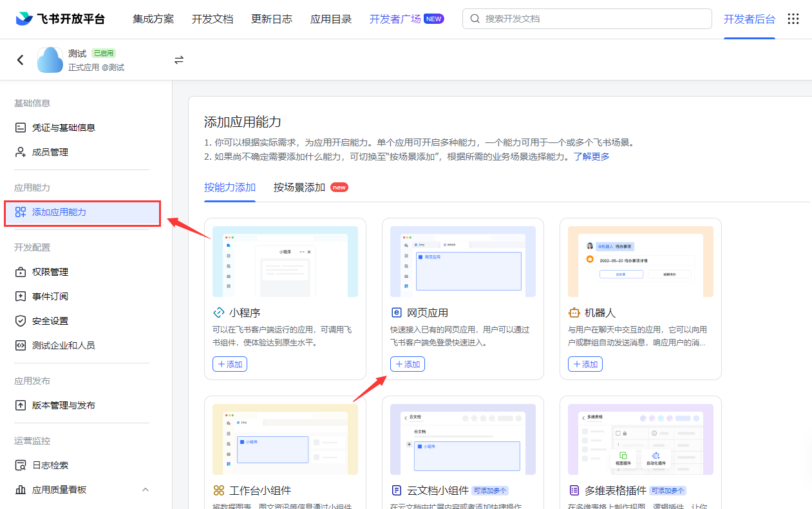Add the 小程序 capability
Screen dimensions: 812x509
(x=230, y=364)
